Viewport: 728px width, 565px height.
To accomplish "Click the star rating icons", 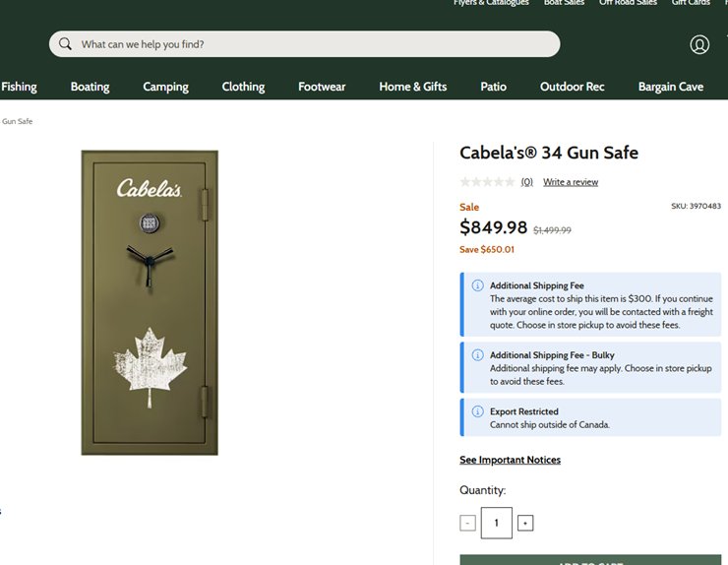I will click(x=487, y=182).
